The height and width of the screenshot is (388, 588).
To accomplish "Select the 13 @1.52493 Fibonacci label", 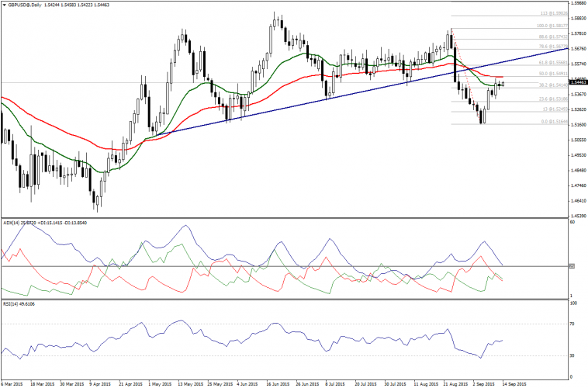I will [x=555, y=109].
